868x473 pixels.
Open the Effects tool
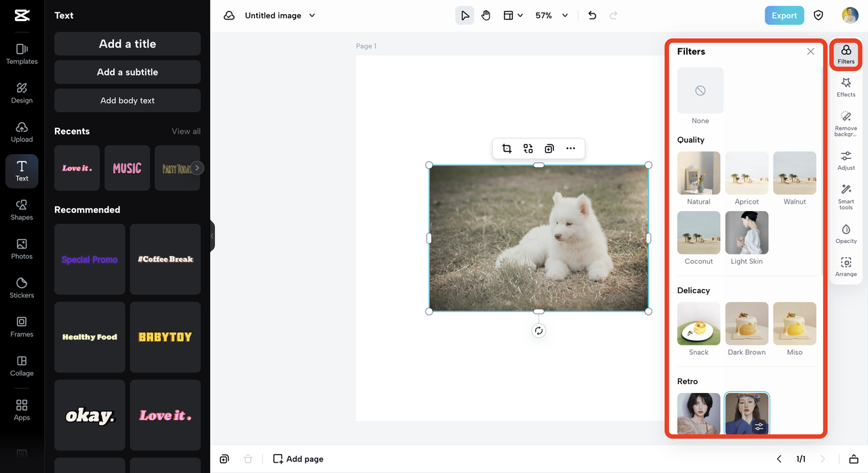[x=846, y=88]
